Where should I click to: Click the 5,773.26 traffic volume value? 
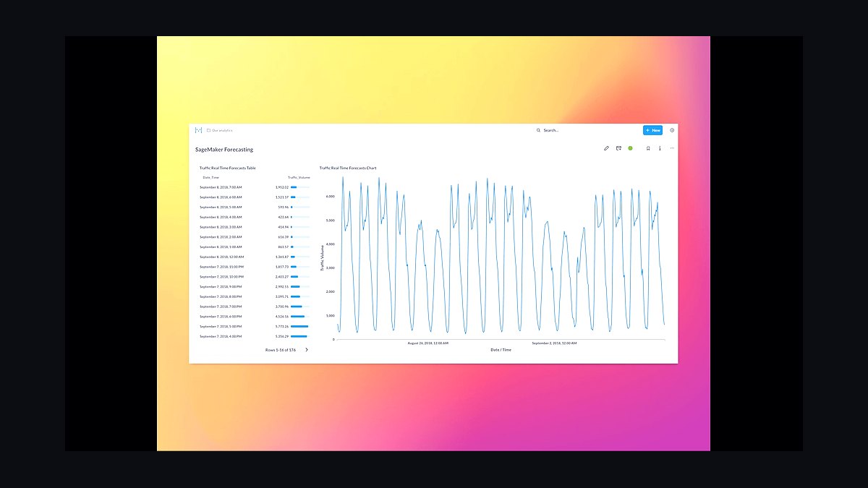pyautogui.click(x=281, y=326)
